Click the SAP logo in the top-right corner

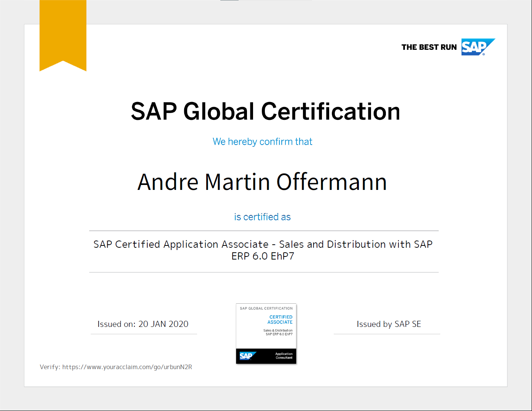pyautogui.click(x=477, y=47)
